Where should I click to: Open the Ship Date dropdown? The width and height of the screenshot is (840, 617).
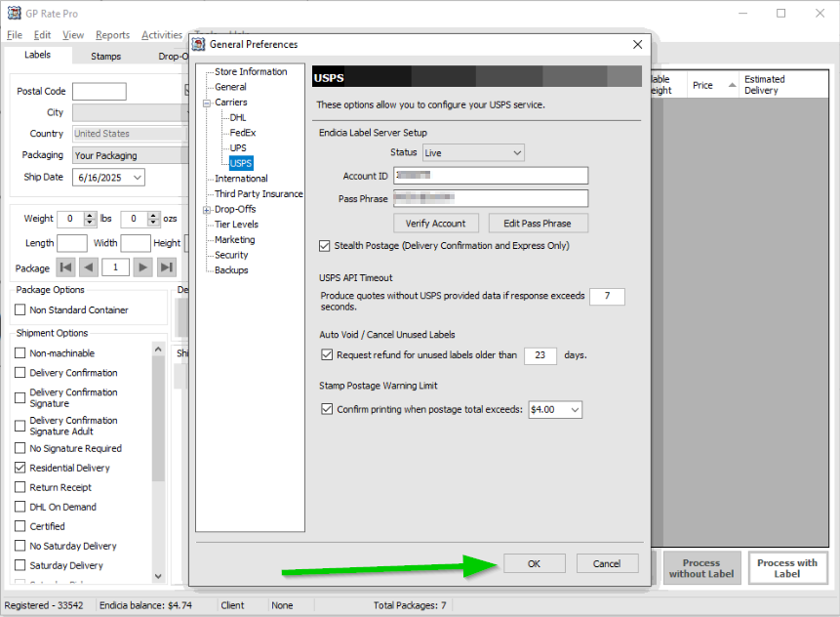(x=138, y=178)
